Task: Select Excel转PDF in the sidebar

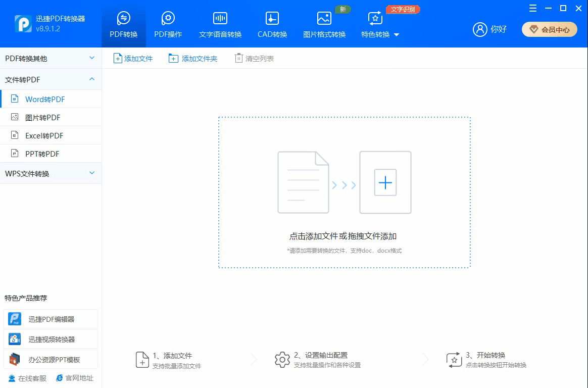Action: 51,135
